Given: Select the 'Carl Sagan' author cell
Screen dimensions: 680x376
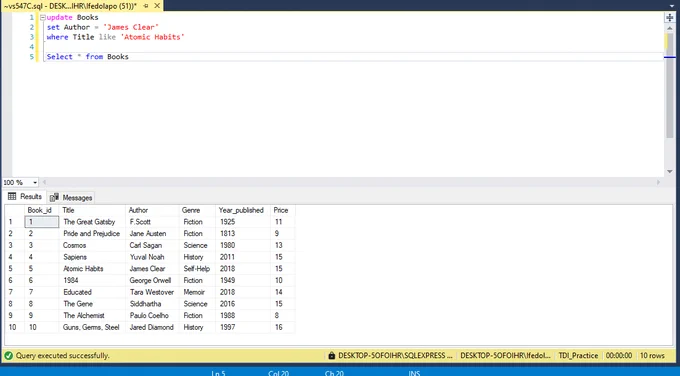Looking at the screenshot, I should [152, 245].
